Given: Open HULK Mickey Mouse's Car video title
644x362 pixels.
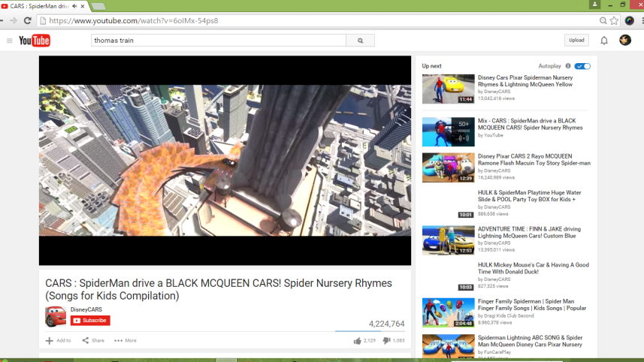Looking at the screenshot, I should [533, 268].
